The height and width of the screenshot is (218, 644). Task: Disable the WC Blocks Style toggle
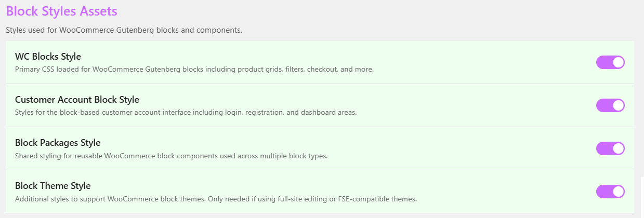point(610,62)
